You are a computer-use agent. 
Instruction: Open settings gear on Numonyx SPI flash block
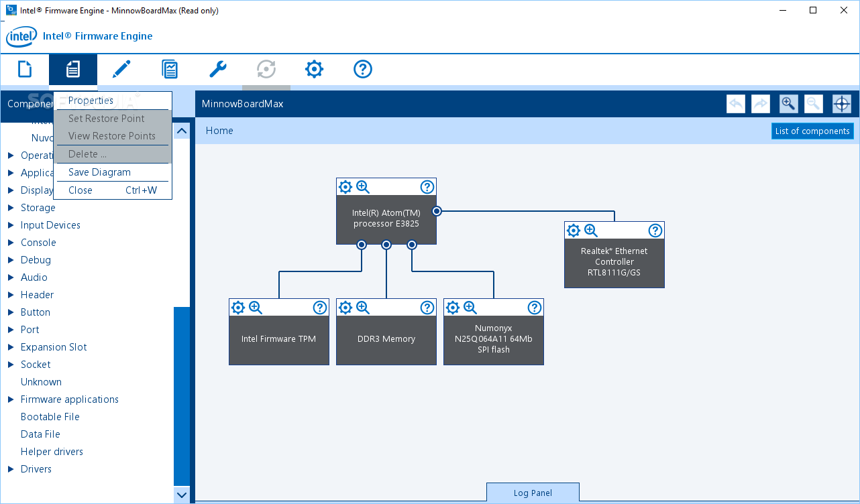pyautogui.click(x=453, y=308)
